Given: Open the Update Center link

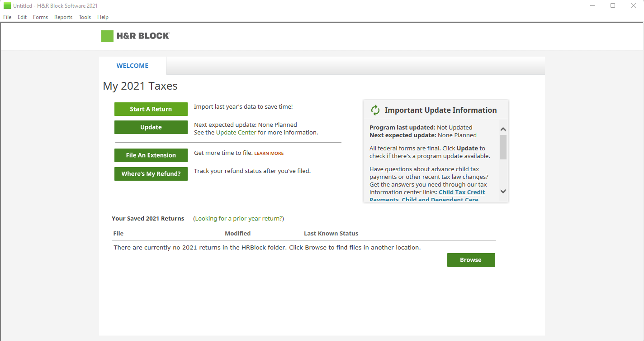Looking at the screenshot, I should [x=235, y=132].
